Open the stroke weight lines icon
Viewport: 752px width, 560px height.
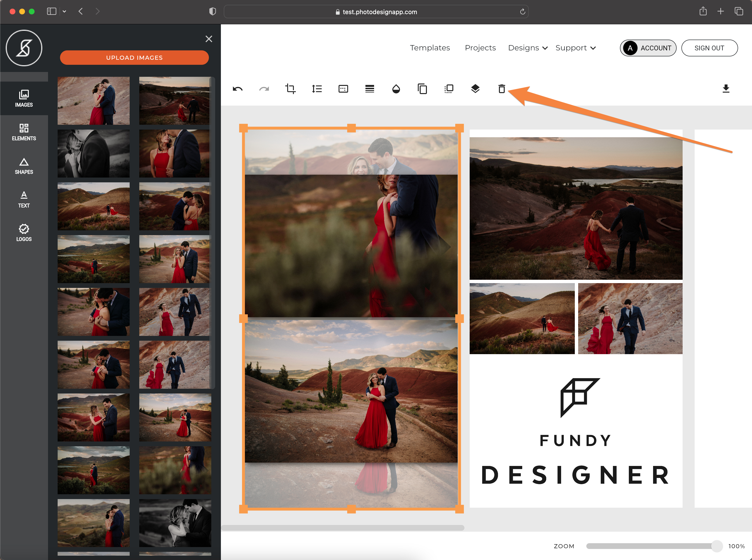pyautogui.click(x=370, y=89)
